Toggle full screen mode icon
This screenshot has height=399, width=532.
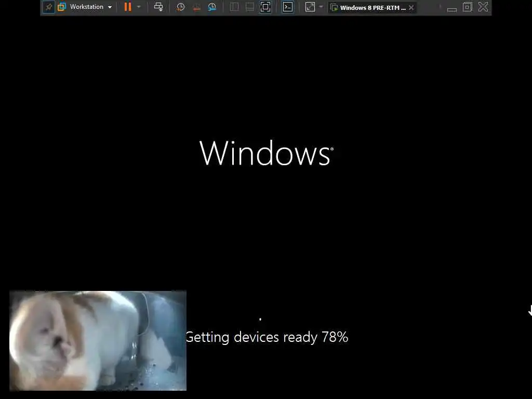click(x=265, y=7)
